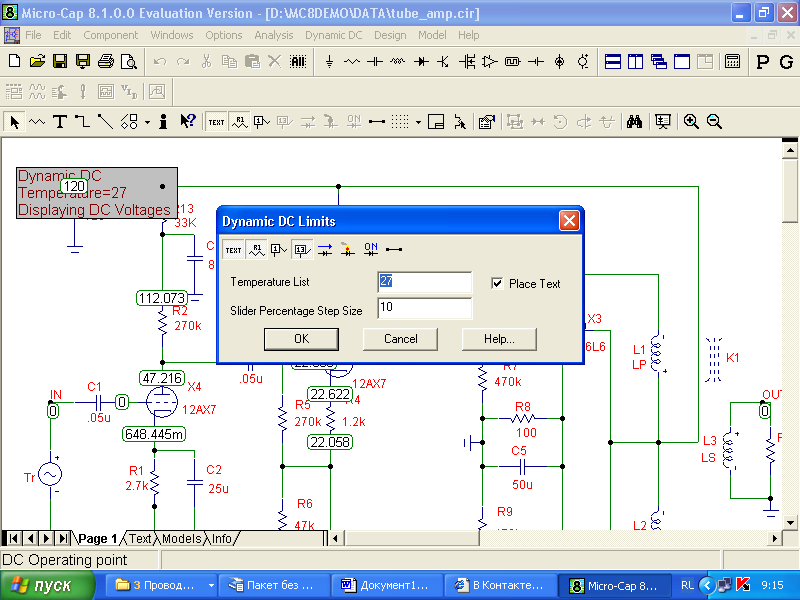Tile windows horizontally icon

point(612,62)
